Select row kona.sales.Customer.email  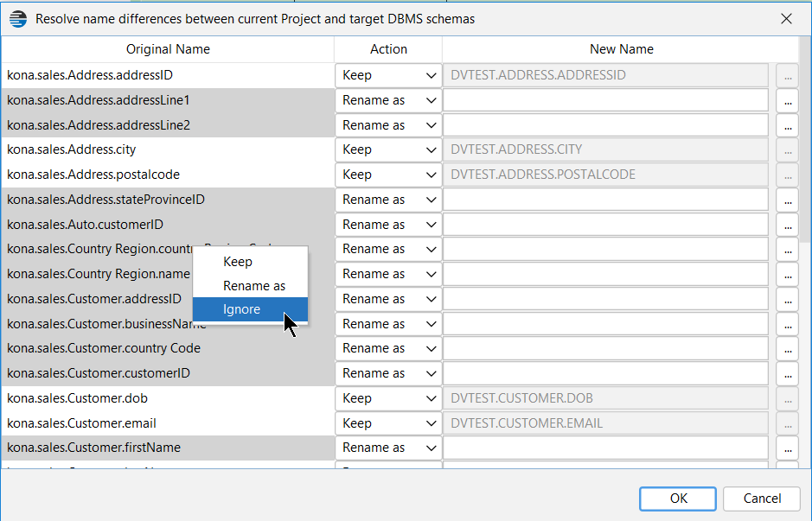[x=168, y=423]
